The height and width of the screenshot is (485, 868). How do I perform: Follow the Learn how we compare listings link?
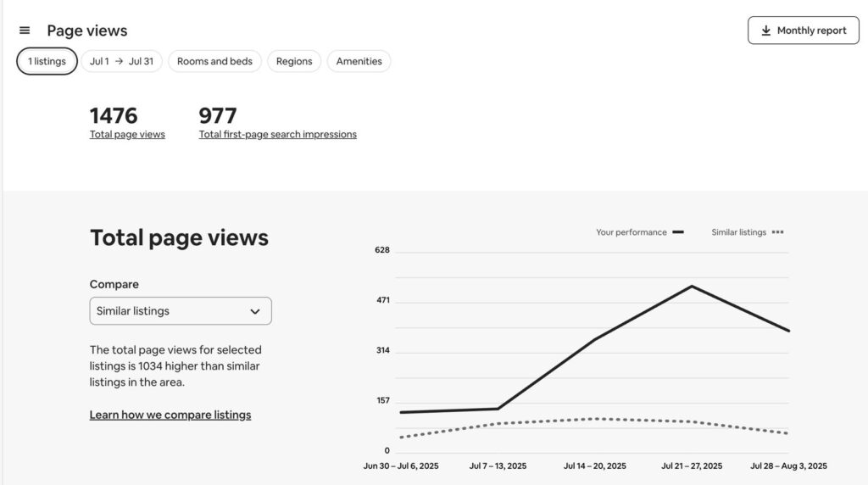pyautogui.click(x=170, y=415)
